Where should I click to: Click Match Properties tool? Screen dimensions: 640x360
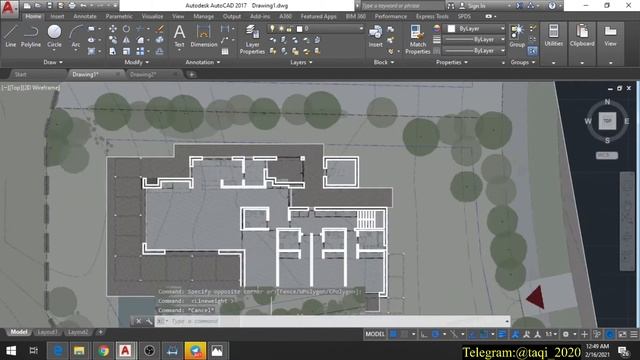pyautogui.click(x=418, y=39)
